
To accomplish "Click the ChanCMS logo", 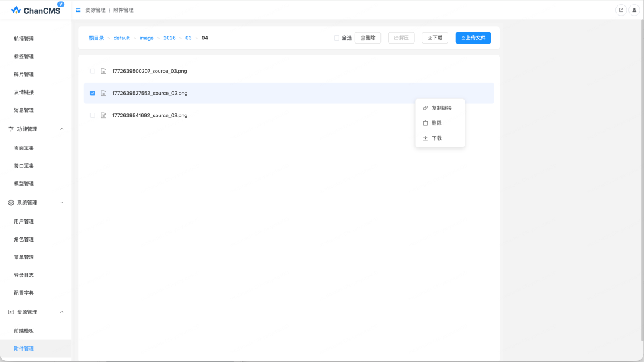I will (36, 10).
